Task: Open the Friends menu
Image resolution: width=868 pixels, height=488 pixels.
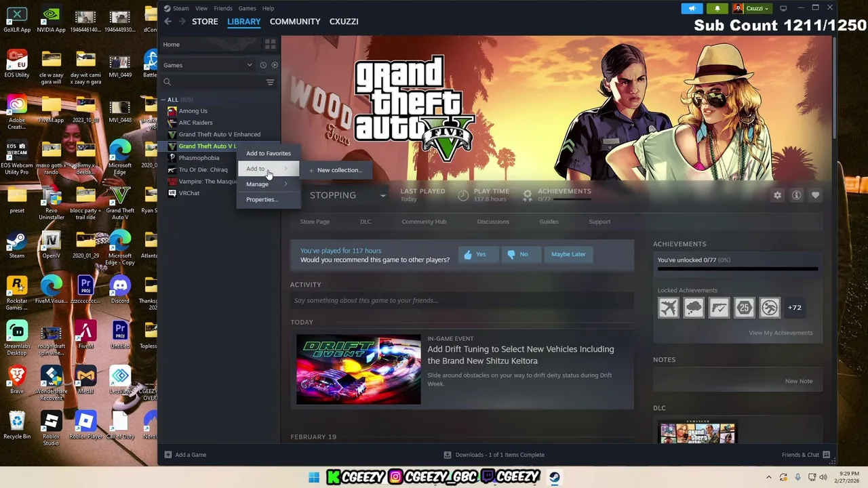Action: coord(223,8)
